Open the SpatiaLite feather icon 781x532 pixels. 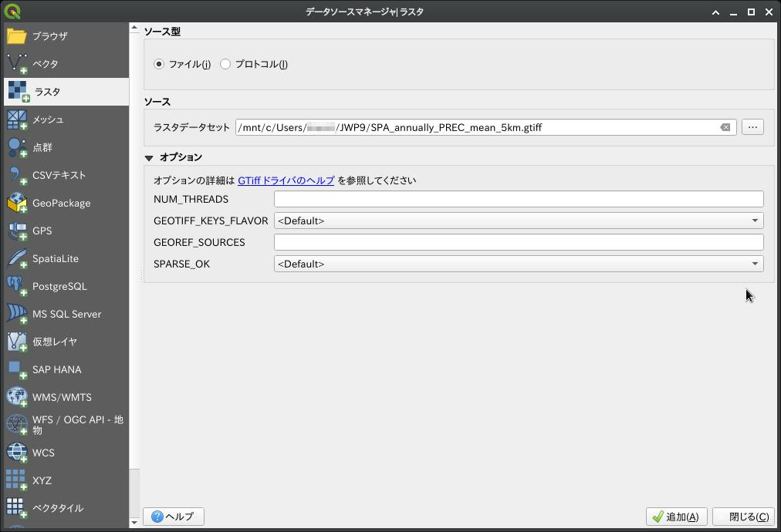17,258
